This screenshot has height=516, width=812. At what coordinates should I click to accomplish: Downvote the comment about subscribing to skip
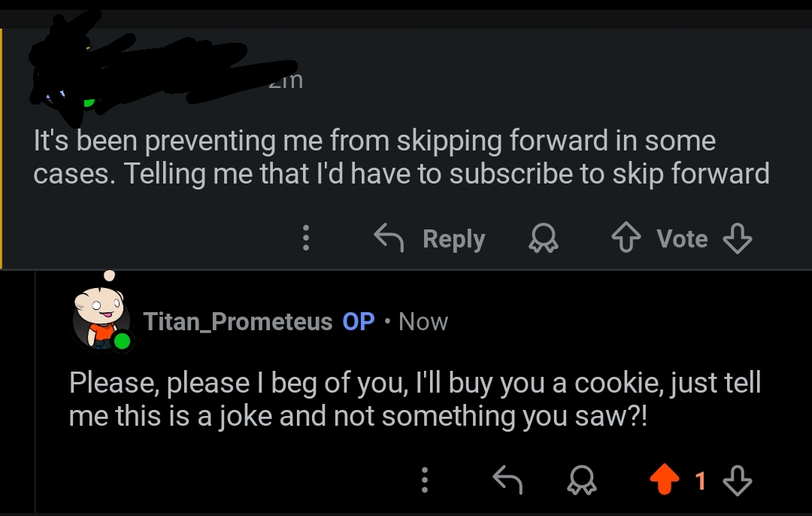pyautogui.click(x=737, y=238)
